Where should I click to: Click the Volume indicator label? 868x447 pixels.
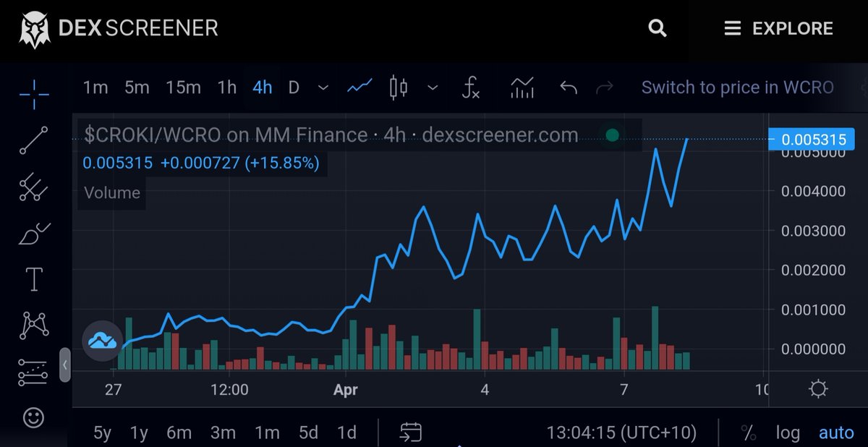[x=112, y=192]
